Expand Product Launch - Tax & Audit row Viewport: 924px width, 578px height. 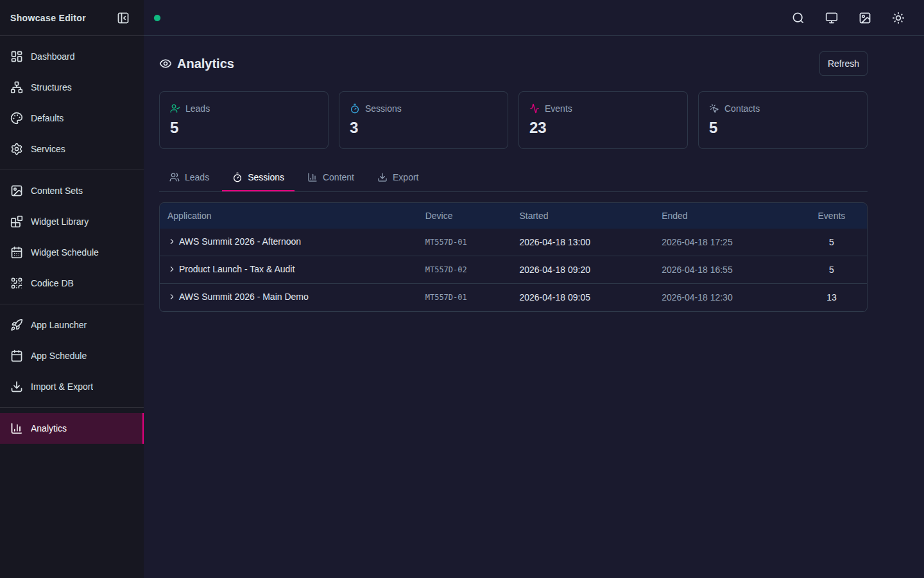point(172,269)
